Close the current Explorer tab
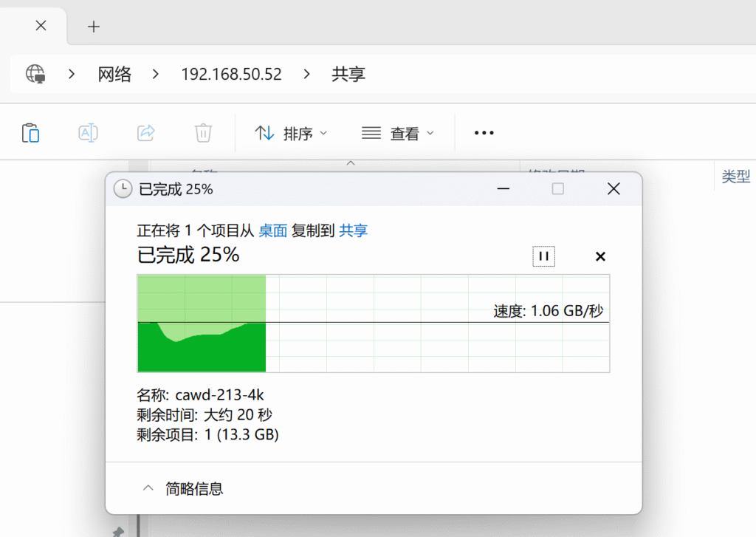This screenshot has height=537, width=756. click(x=41, y=25)
